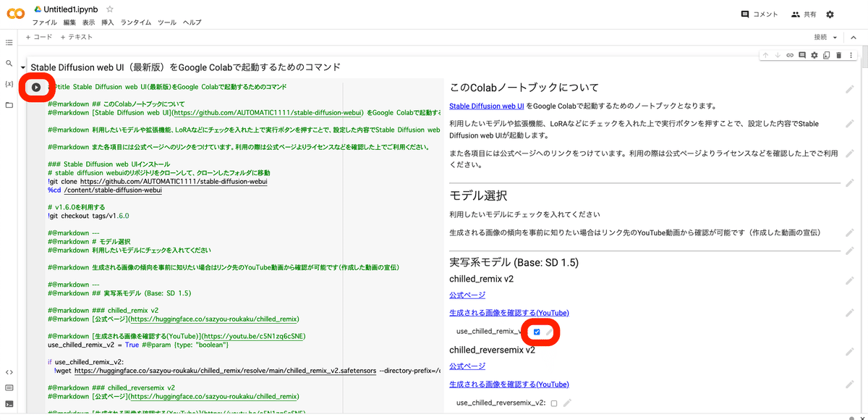Open the table of contents sidebar
Screen dimensions: 868x420
click(9, 43)
